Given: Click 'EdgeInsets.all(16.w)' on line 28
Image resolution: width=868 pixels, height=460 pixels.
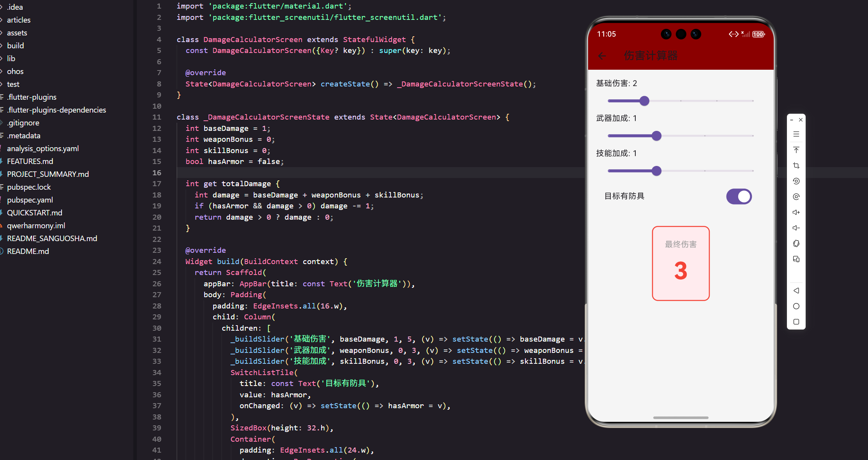Looking at the screenshot, I should (298, 306).
